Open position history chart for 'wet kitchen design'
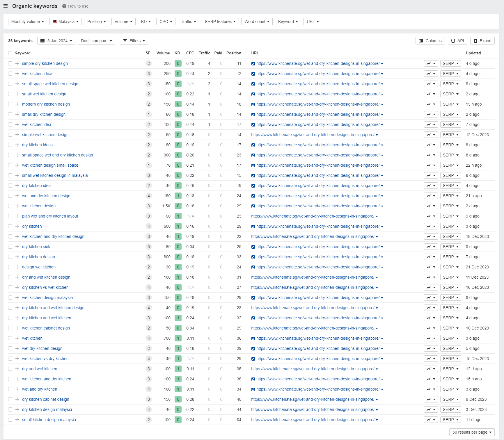This screenshot has height=440, width=504. [x=431, y=206]
